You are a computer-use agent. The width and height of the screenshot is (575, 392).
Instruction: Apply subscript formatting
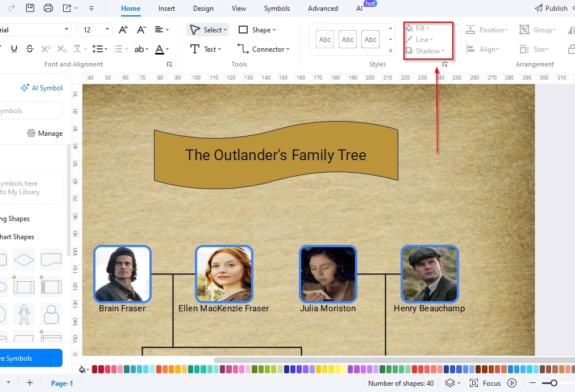coord(61,49)
